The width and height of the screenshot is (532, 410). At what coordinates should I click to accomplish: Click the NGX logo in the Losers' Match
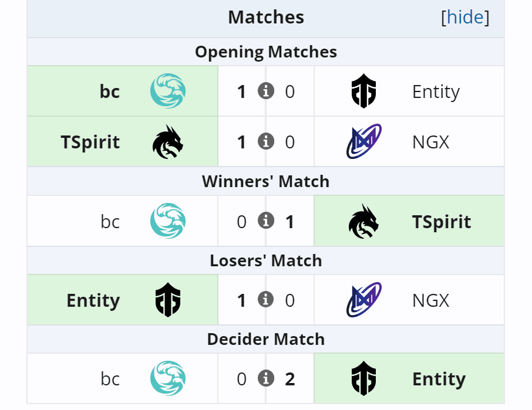pyautogui.click(x=364, y=300)
